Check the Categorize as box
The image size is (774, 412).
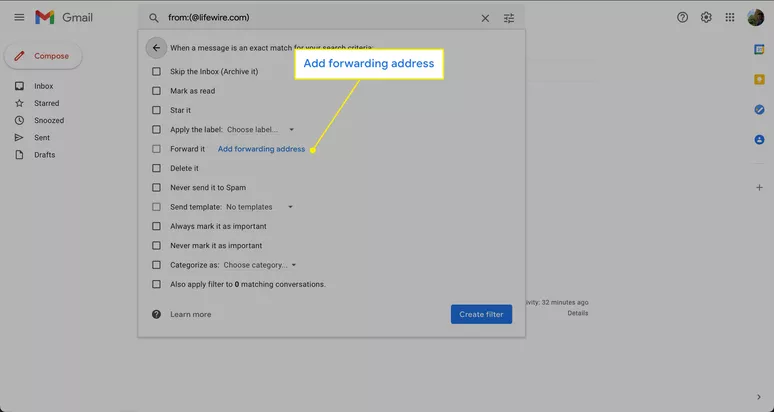click(156, 265)
